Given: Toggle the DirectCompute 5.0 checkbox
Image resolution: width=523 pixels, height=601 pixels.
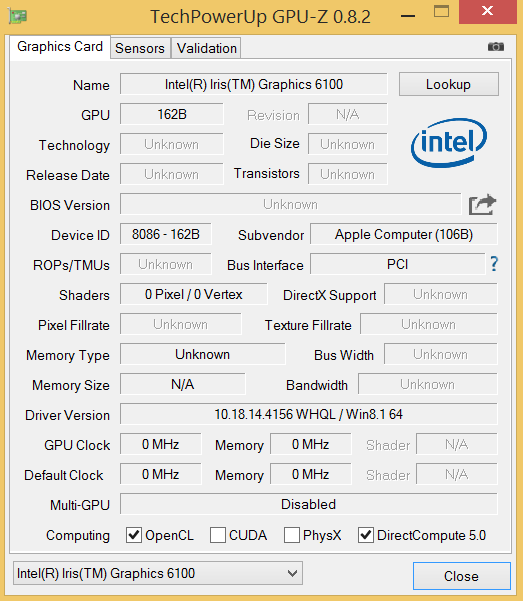Looking at the screenshot, I should (x=366, y=535).
